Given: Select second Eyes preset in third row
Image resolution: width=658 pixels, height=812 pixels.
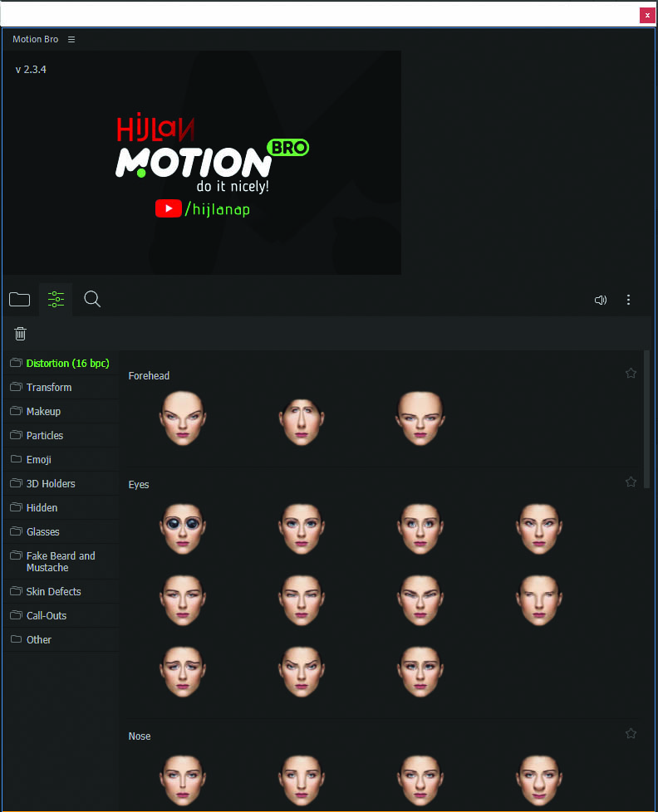Looking at the screenshot, I should (x=302, y=672).
